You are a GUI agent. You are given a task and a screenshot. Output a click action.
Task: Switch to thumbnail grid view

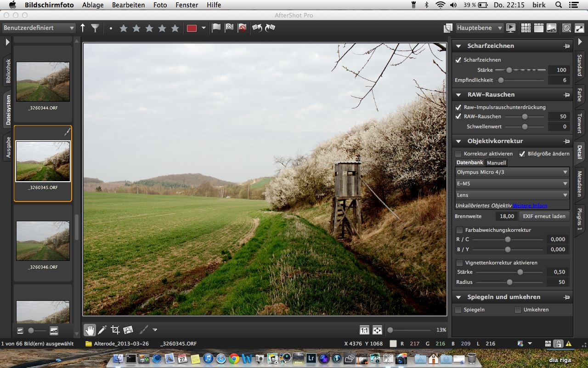(526, 28)
